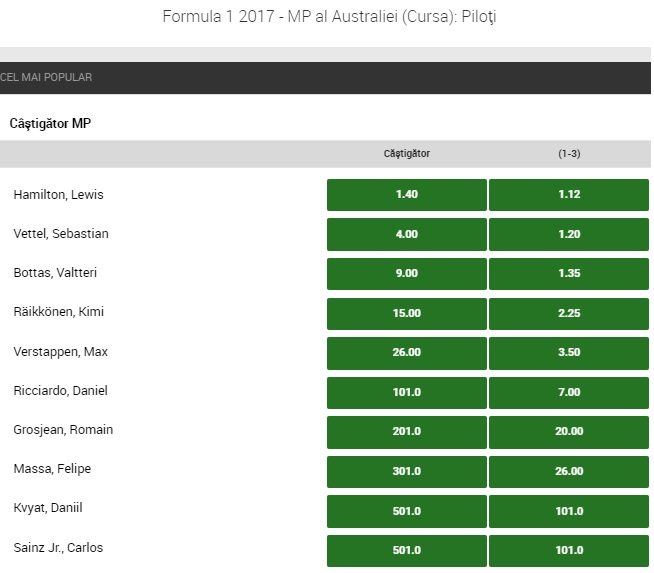Select Bottas's 9.00 winner odds
The image size is (654, 573).
406,273
